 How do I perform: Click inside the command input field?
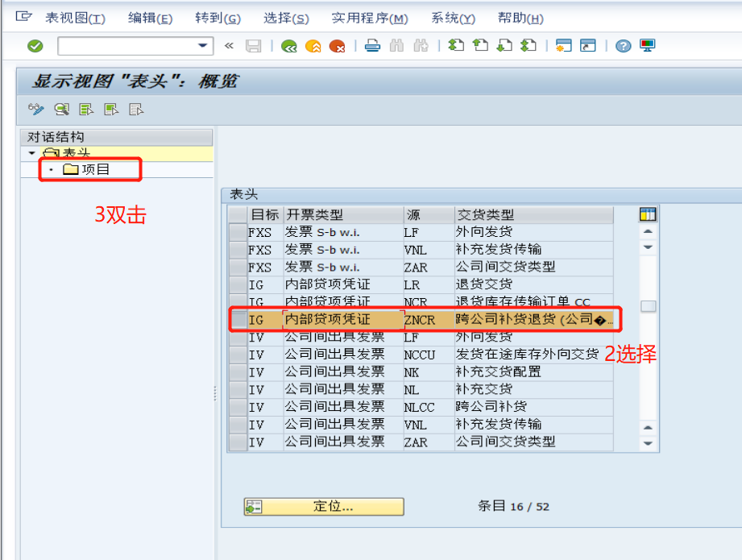pyautogui.click(x=128, y=46)
